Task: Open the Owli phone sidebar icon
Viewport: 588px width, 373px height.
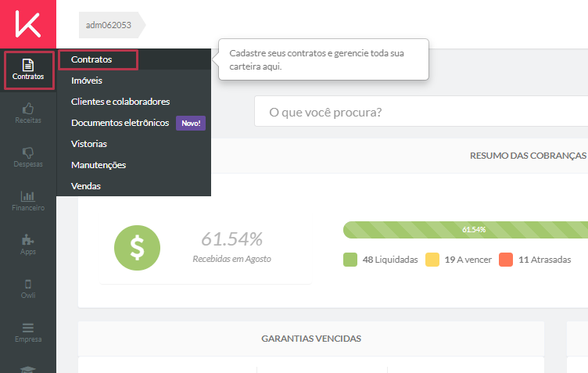Action: coord(28,289)
